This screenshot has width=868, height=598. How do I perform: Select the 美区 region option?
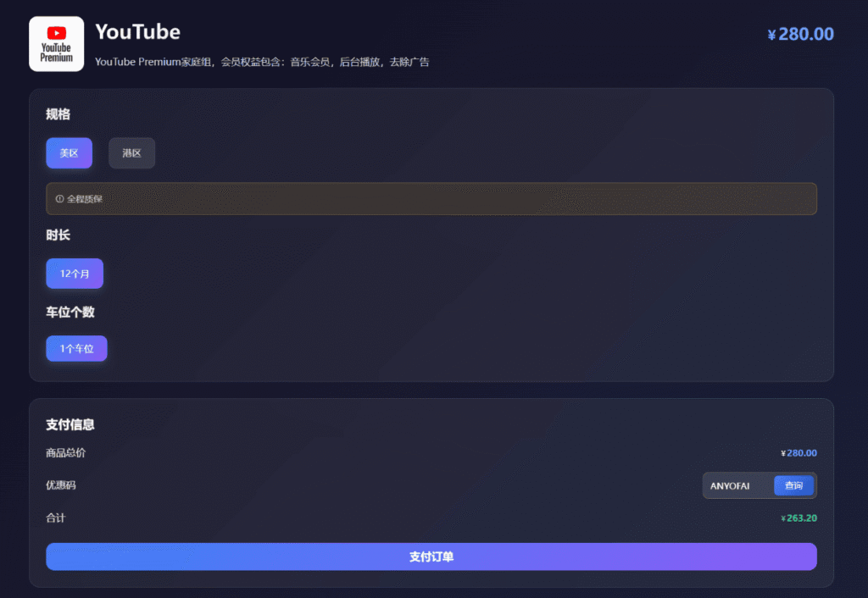(70, 152)
